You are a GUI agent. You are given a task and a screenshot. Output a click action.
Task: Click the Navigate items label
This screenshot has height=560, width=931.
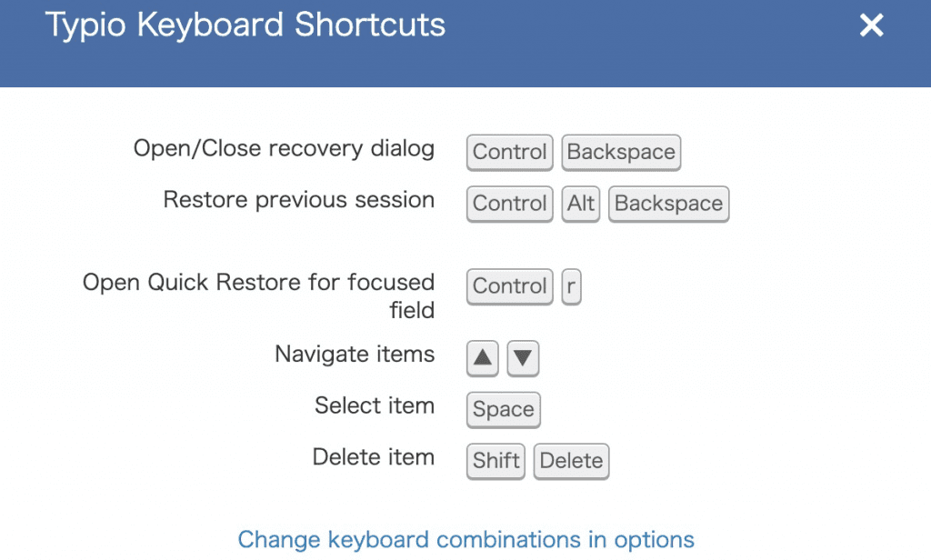click(x=355, y=355)
